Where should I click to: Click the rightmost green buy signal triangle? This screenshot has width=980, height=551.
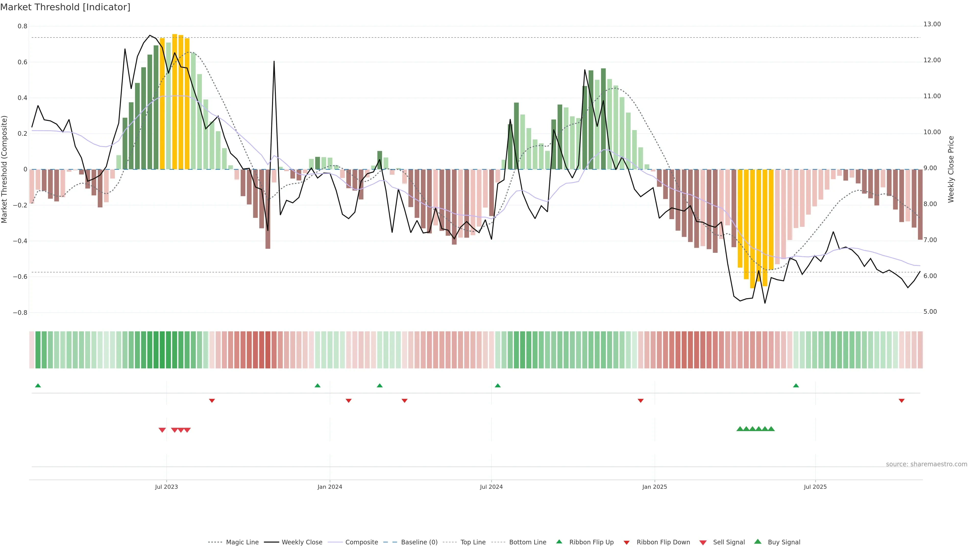[771, 429]
